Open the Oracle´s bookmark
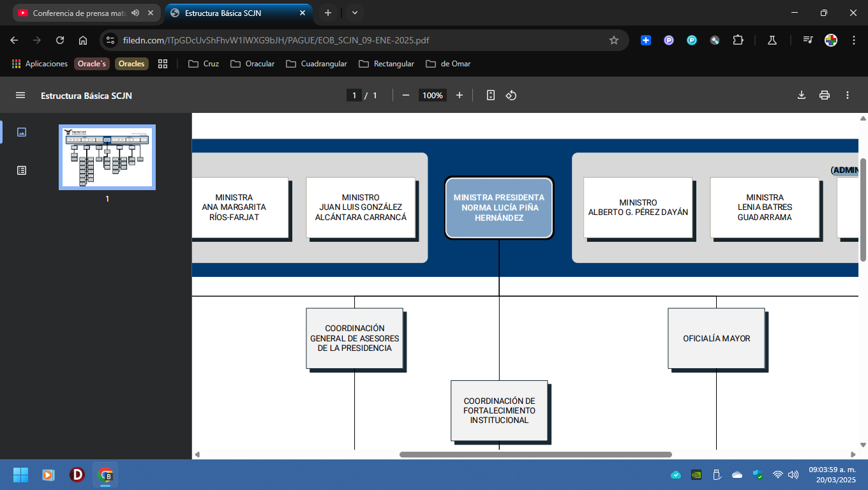 click(x=93, y=64)
